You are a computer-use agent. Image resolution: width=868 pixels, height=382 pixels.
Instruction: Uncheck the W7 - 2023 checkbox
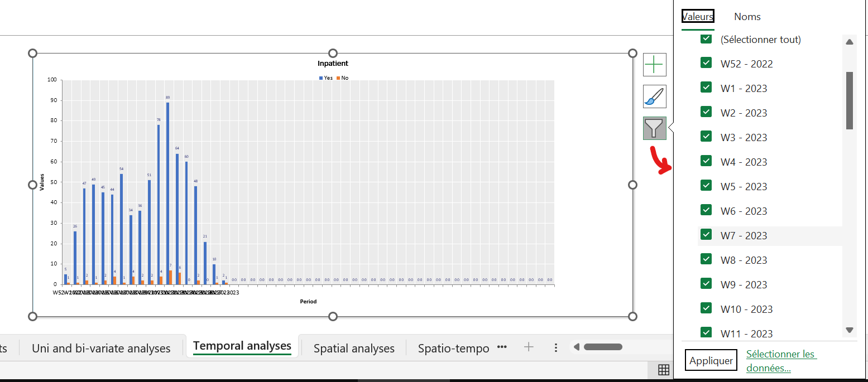[x=706, y=234]
